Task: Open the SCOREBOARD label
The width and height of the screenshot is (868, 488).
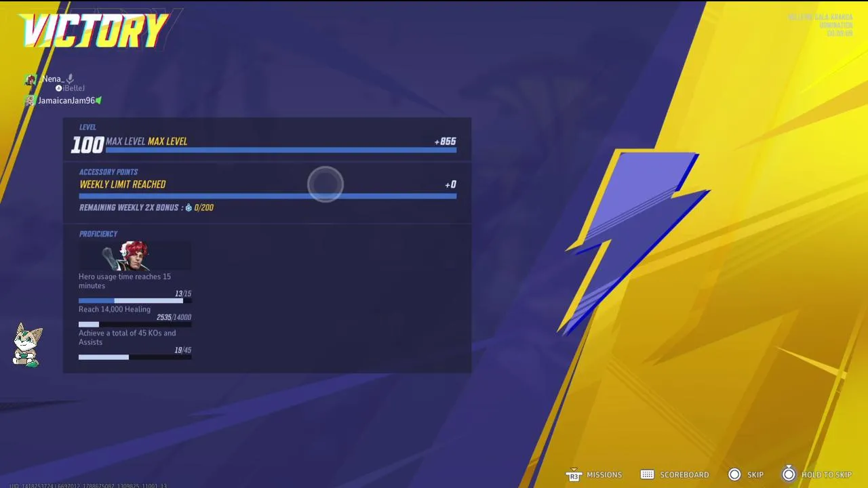Action: (684, 474)
